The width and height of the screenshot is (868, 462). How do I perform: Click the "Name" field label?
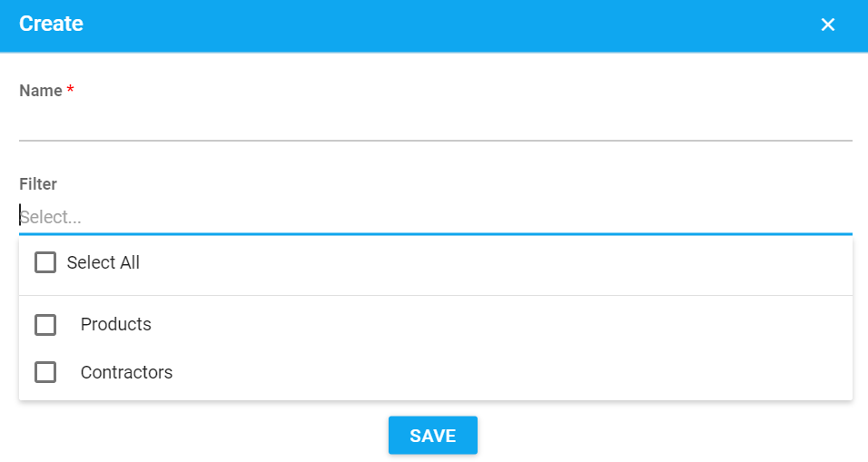click(x=41, y=91)
